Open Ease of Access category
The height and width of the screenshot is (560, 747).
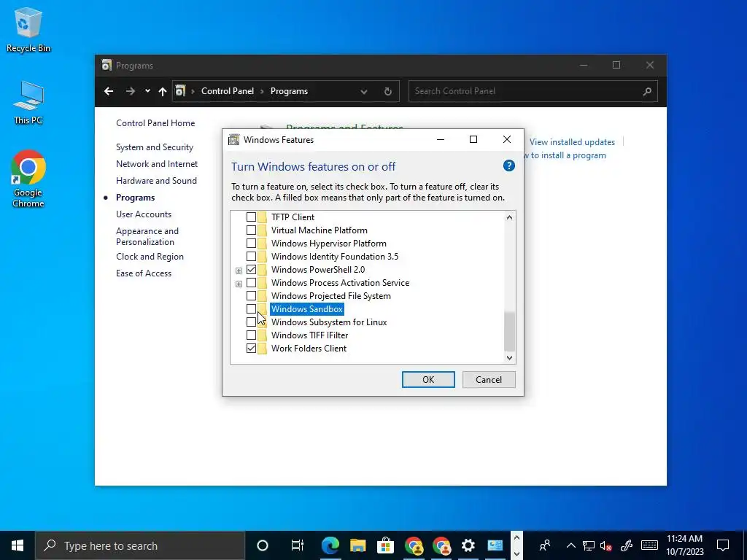point(144,273)
